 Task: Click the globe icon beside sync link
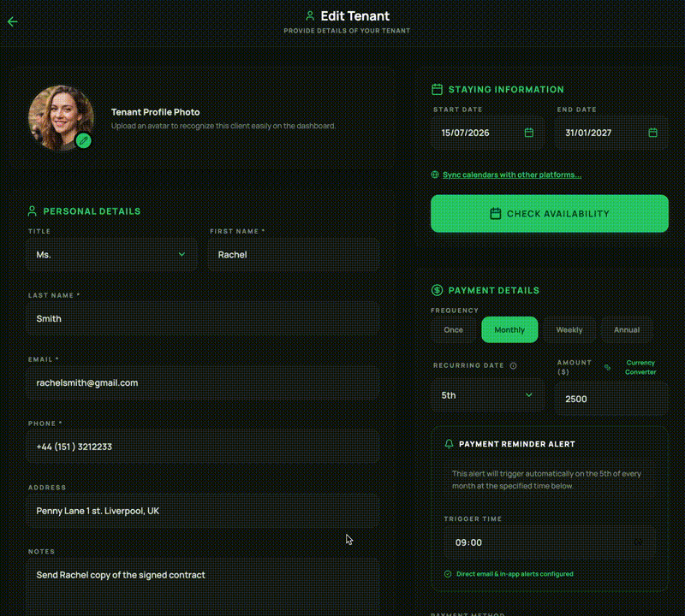pyautogui.click(x=435, y=175)
